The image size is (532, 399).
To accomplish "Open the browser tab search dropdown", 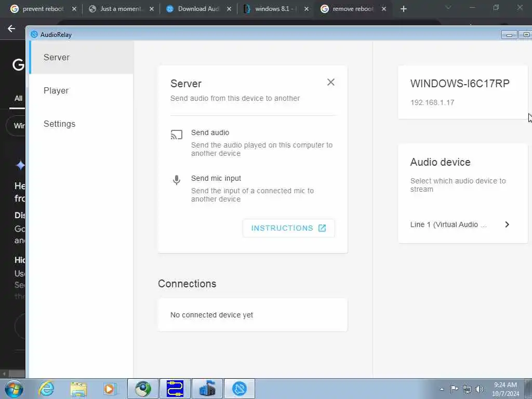I will (448, 7).
